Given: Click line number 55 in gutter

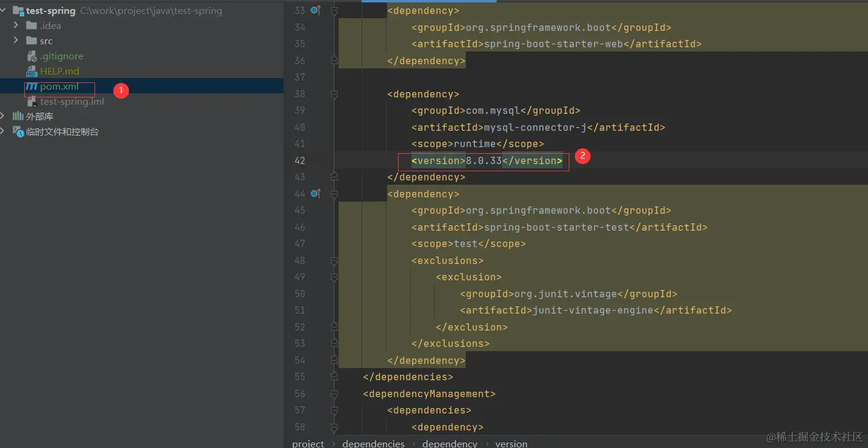Looking at the screenshot, I should click(x=299, y=377).
